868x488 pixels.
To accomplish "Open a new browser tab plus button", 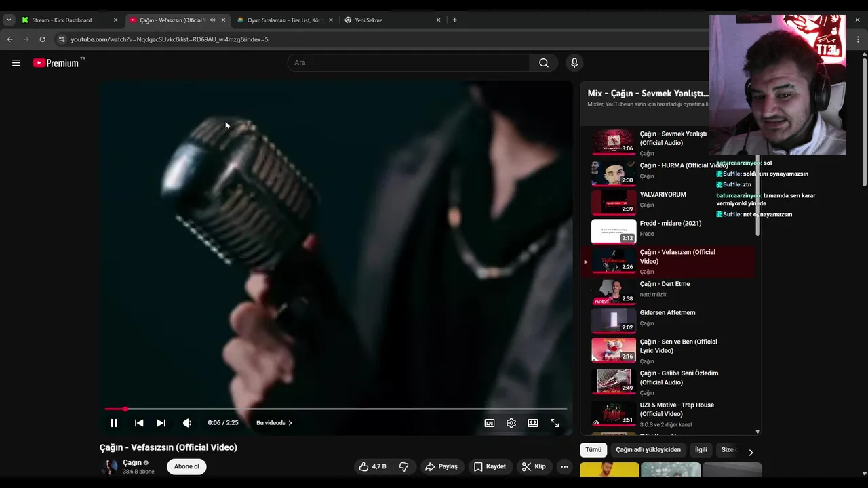I will pos(454,20).
